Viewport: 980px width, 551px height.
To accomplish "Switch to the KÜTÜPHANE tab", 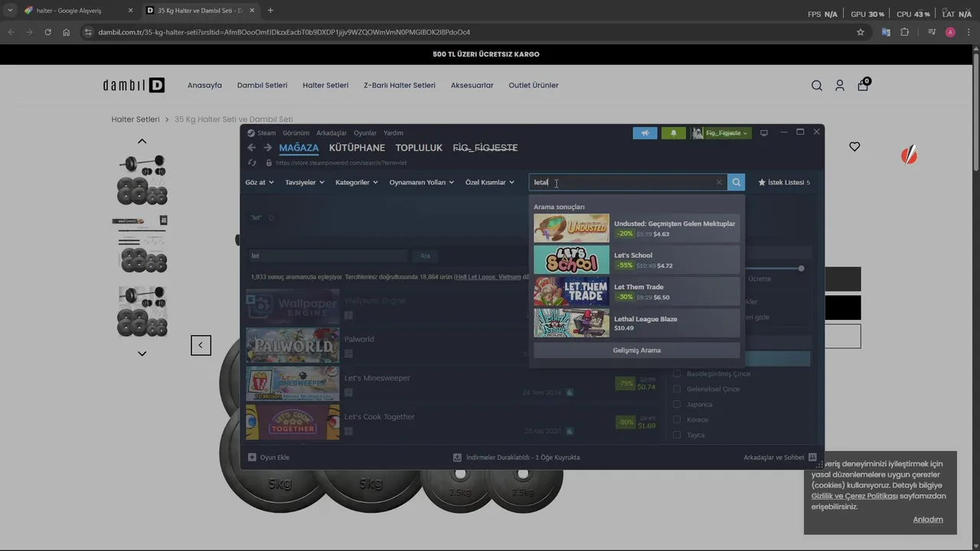I will pyautogui.click(x=357, y=148).
